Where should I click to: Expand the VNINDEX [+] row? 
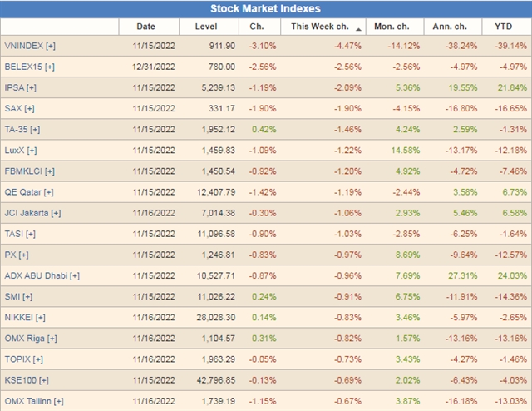click(30, 46)
